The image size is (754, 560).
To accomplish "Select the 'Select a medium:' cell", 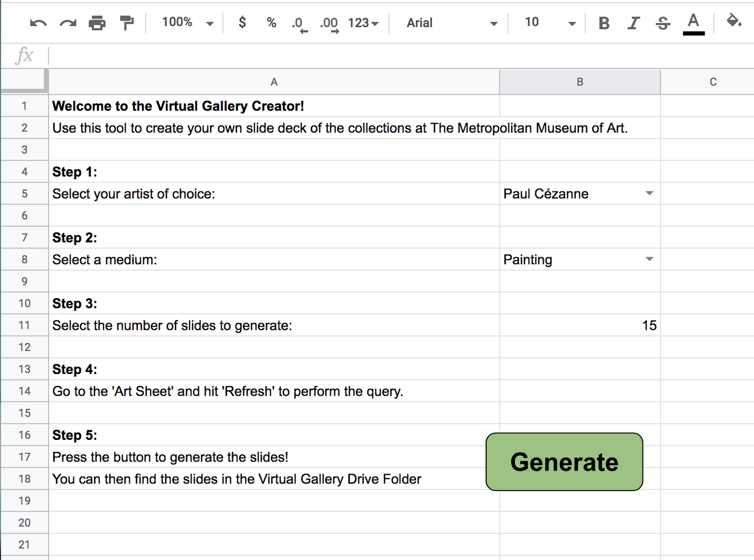I will (274, 259).
